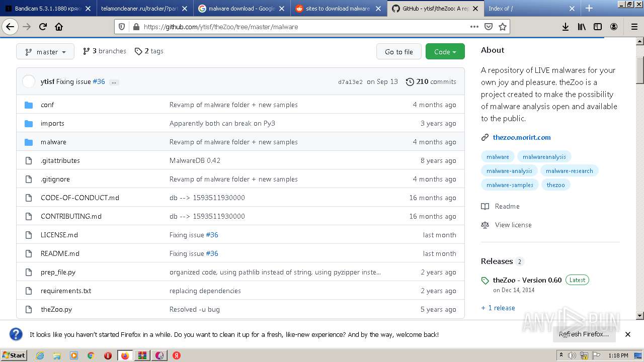Open the Yandex browser taskbar icon

(177, 355)
